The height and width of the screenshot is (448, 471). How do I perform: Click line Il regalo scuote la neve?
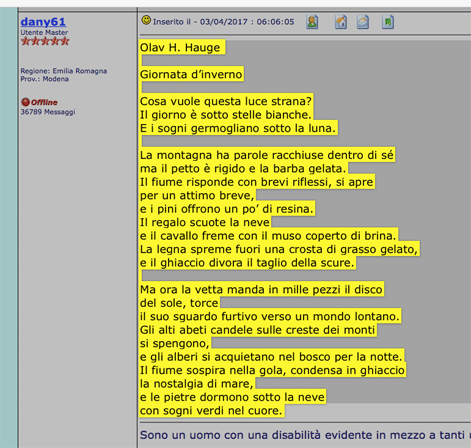[205, 222]
